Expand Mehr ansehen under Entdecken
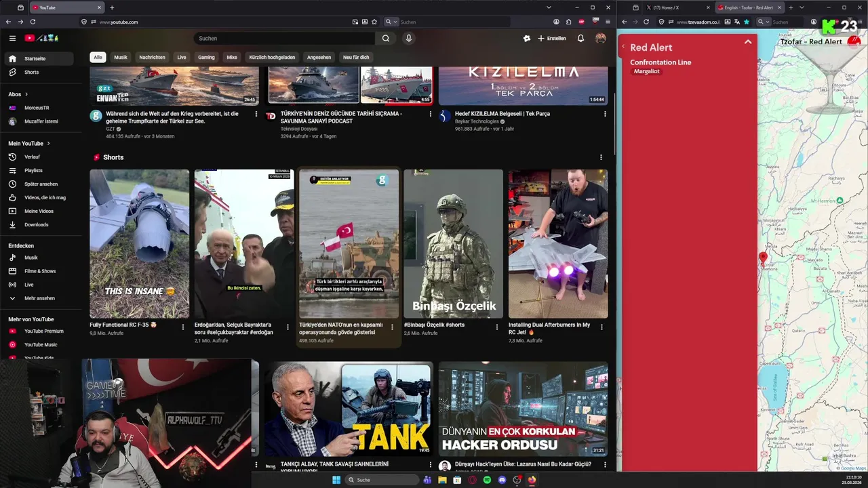Image resolution: width=868 pixels, height=488 pixels. (41, 298)
